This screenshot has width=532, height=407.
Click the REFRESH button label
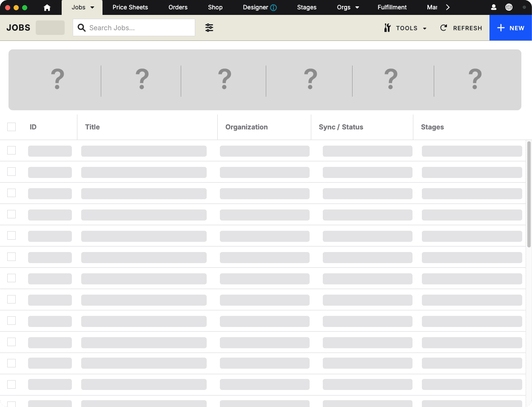click(467, 28)
